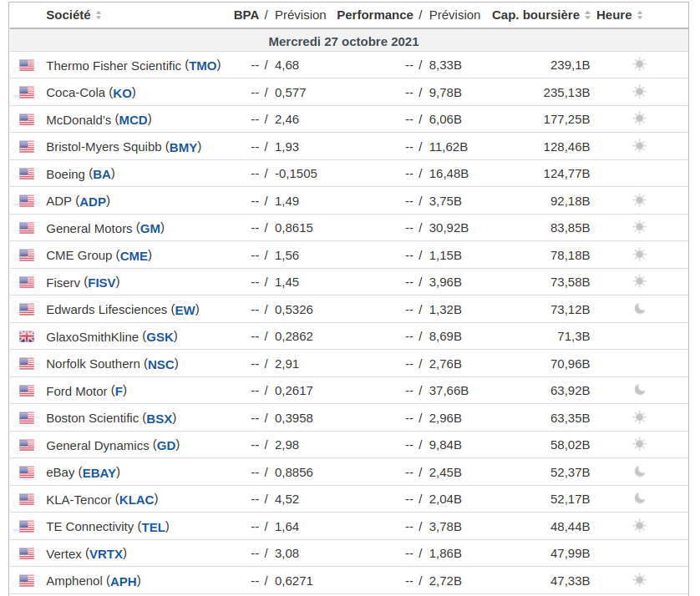Click the Performance column header
This screenshot has width=700, height=596.
click(374, 15)
